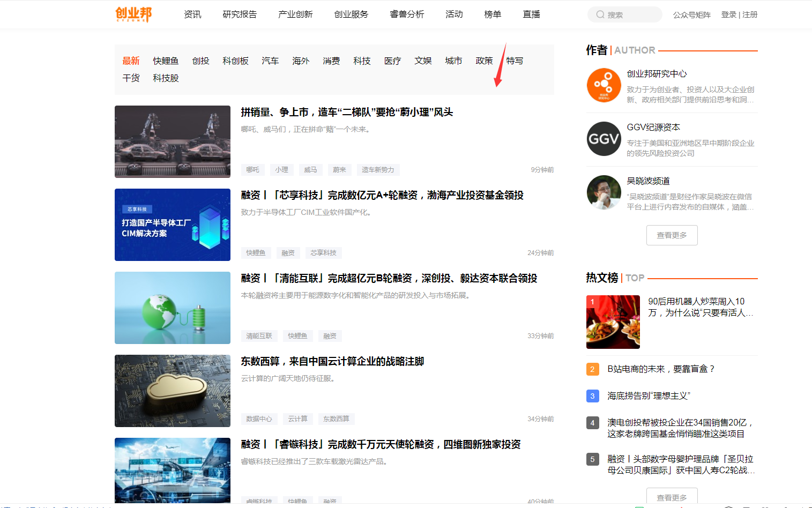The height and width of the screenshot is (508, 812).
Task: Open thumbnail of 芯享科技 financing article
Action: click(x=173, y=225)
